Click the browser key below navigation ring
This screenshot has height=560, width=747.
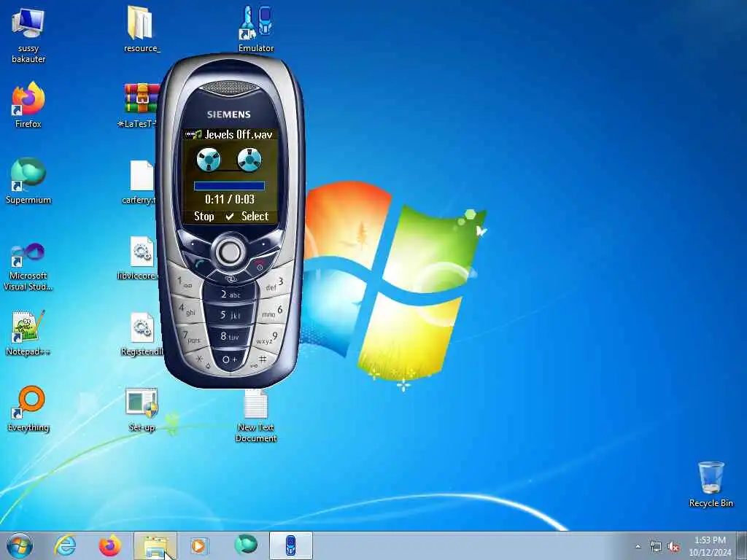coord(231,279)
